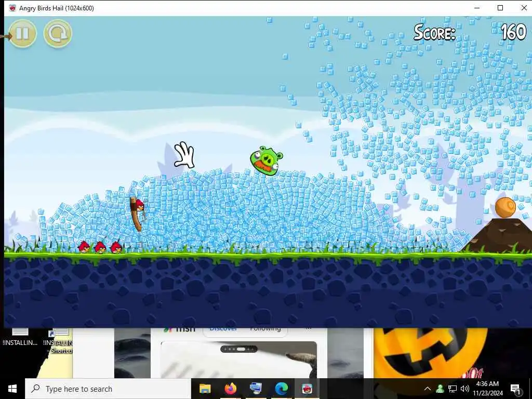The image size is (532, 399).
Task: Click the computer monitor app in the taskbar
Action: (256, 389)
